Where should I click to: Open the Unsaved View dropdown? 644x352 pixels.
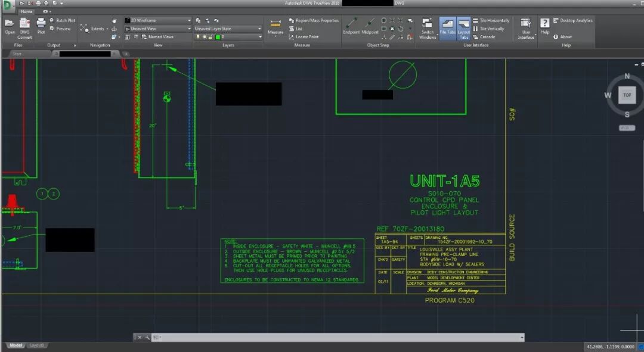158,29
